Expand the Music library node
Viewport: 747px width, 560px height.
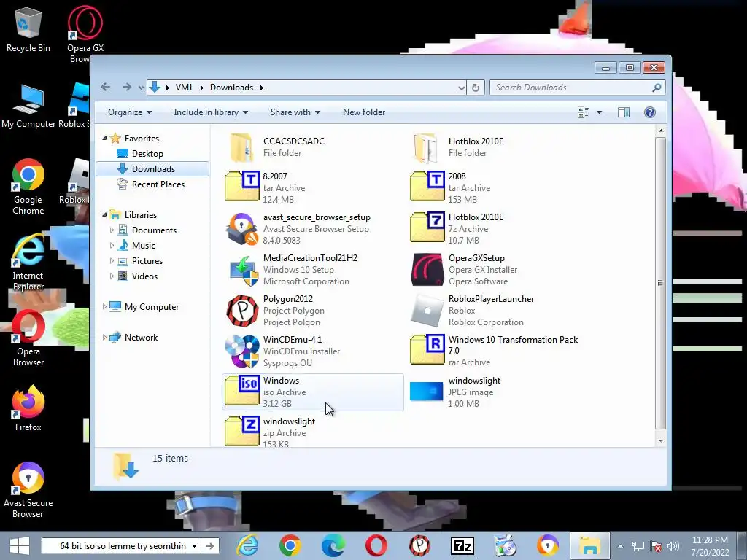pos(112,246)
